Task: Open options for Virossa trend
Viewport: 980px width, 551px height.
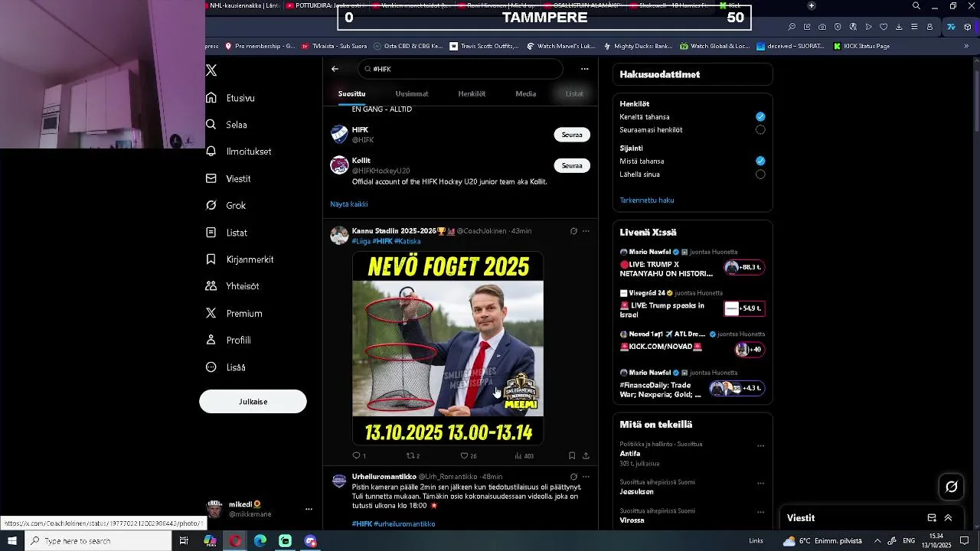Action: [760, 512]
